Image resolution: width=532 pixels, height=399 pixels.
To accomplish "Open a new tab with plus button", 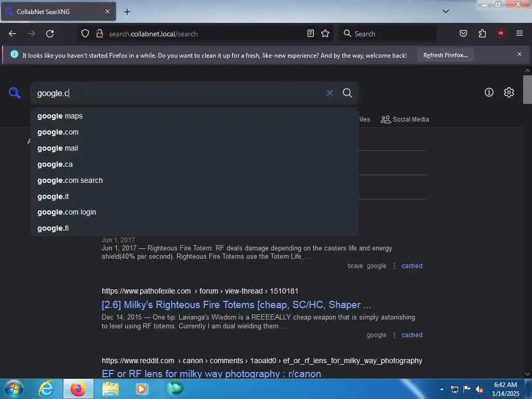I will (x=127, y=11).
